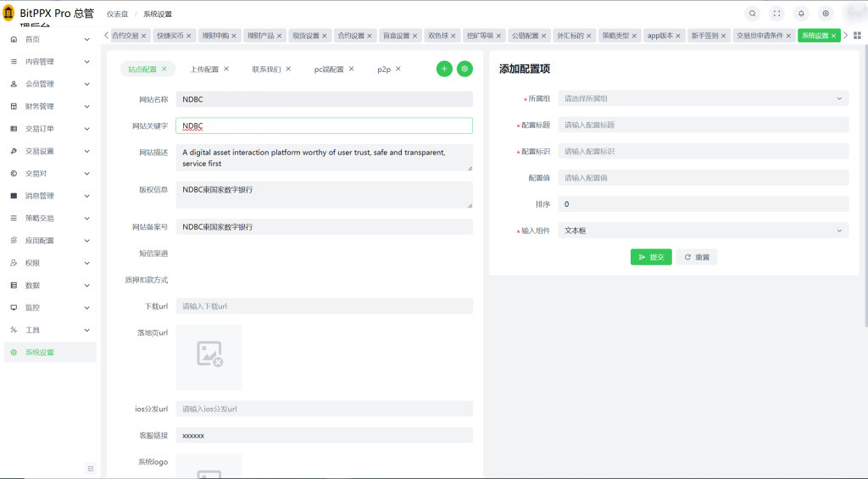Click the green 提交 submit button
The width and height of the screenshot is (868, 479).
point(651,257)
